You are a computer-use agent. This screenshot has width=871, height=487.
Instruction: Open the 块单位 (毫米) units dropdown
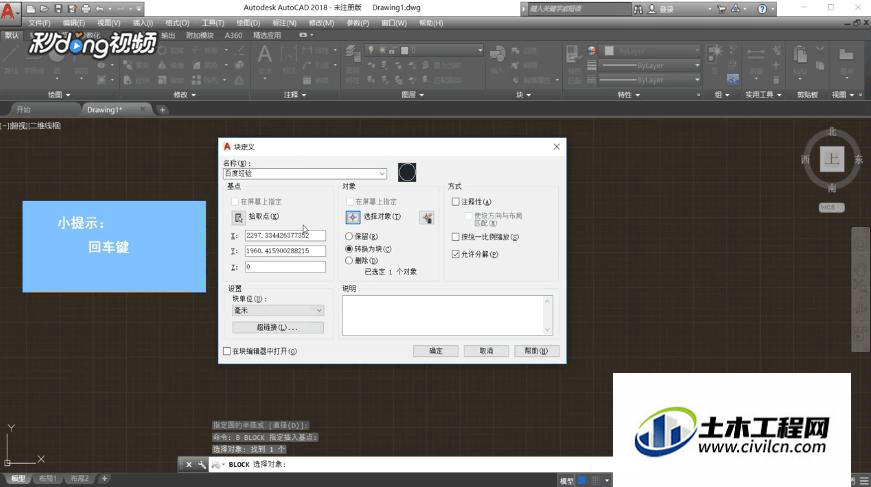[x=278, y=310]
